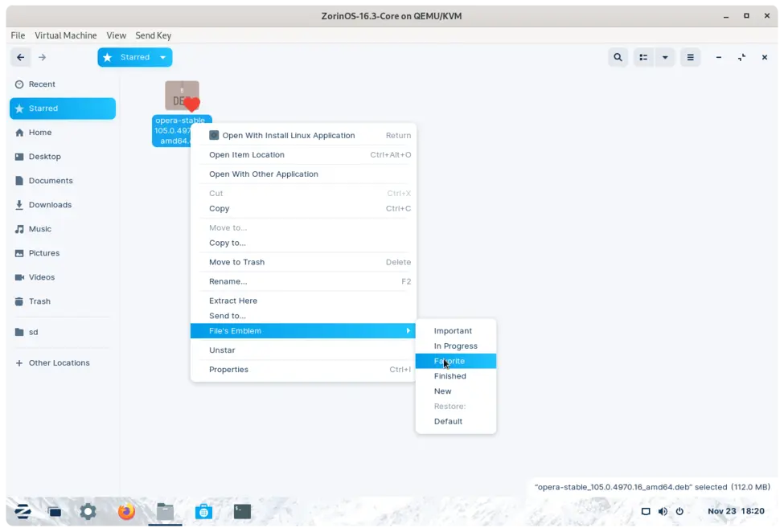Open the volume tray icon

(x=663, y=512)
